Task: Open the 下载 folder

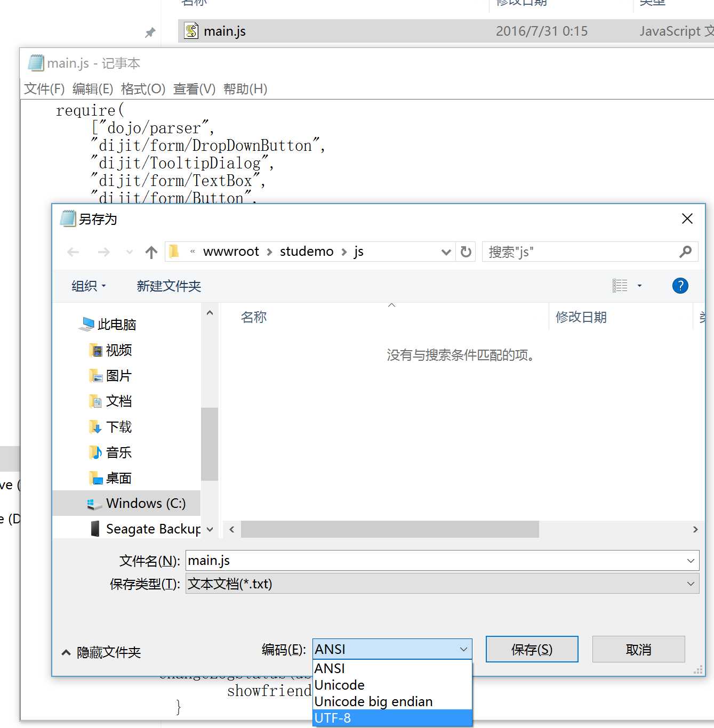Action: pyautogui.click(x=110, y=427)
